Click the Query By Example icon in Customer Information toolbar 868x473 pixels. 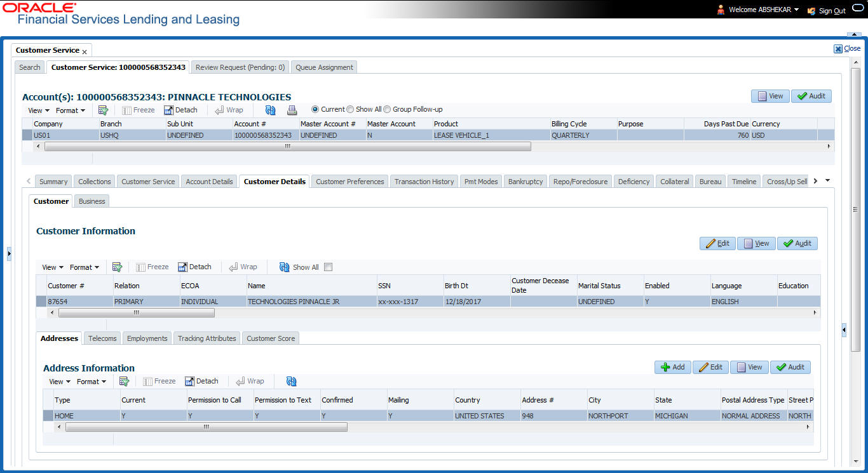coord(117,267)
